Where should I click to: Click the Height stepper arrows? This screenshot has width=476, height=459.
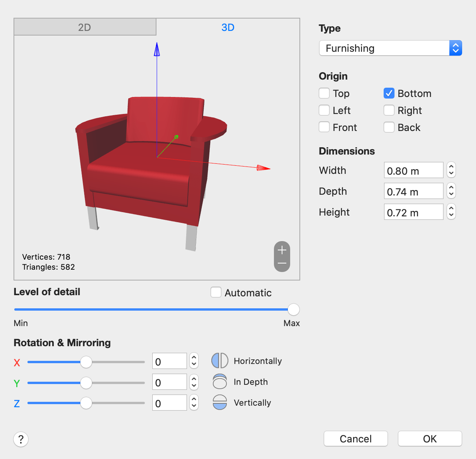(x=451, y=212)
